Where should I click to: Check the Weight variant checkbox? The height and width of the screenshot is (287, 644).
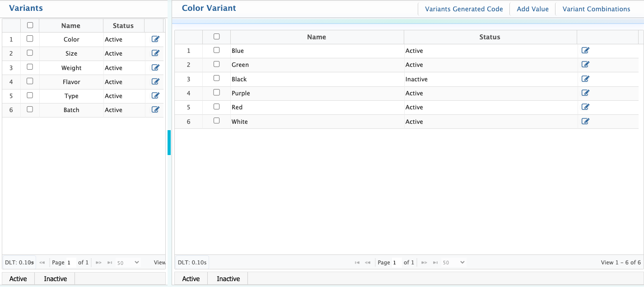(x=30, y=67)
